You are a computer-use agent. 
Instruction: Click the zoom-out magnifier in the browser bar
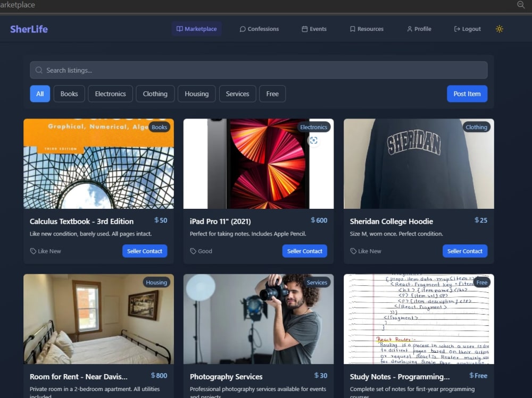coord(521,4)
